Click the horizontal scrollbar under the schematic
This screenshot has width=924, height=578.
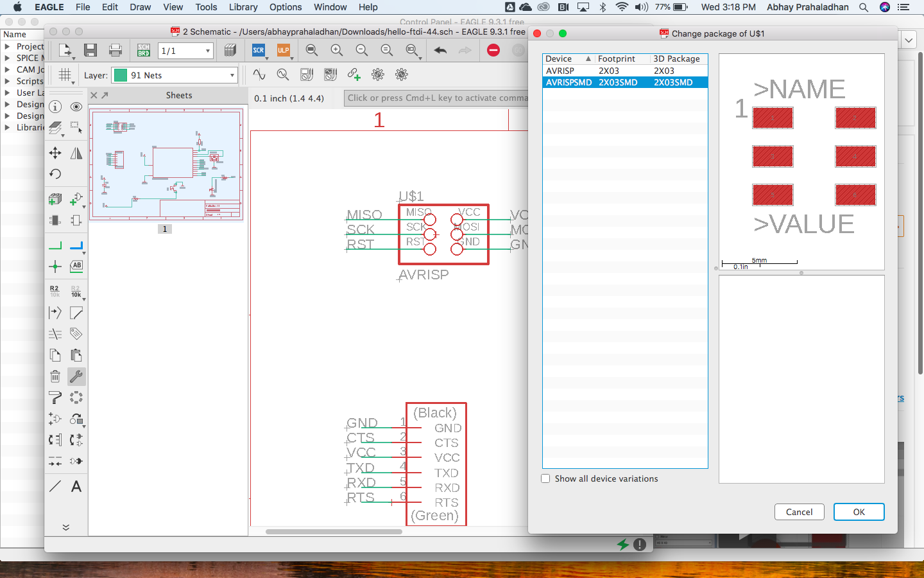click(x=334, y=532)
